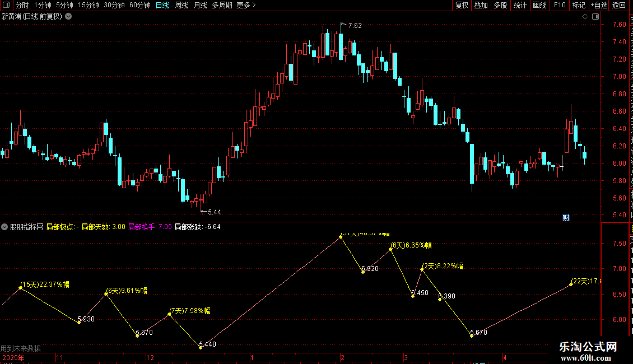Open the 多股 multi-stock view

tap(500, 5)
